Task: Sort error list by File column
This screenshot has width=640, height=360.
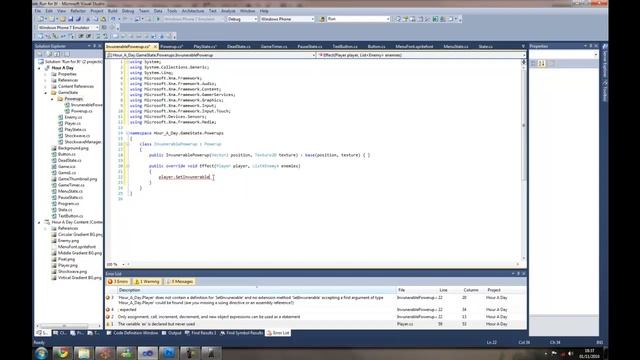Action: point(416,290)
